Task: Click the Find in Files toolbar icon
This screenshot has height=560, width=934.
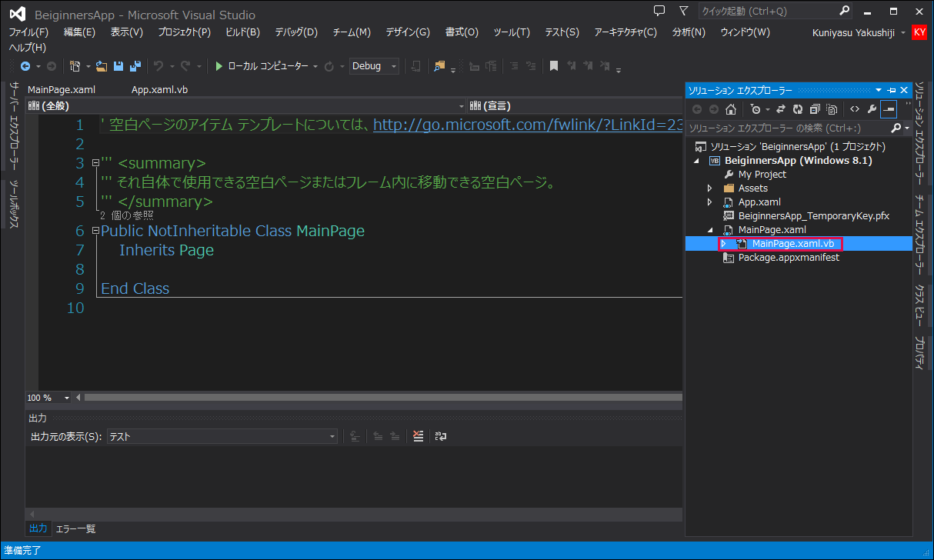Action: click(439, 66)
